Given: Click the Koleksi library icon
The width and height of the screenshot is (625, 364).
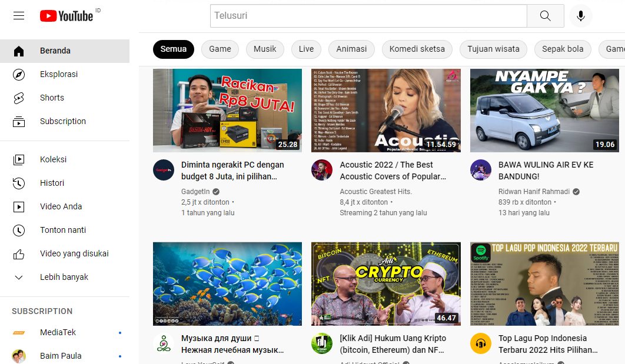Looking at the screenshot, I should click(19, 160).
